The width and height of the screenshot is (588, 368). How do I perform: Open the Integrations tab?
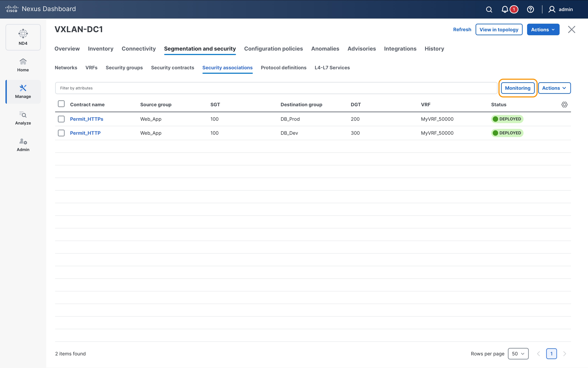click(400, 49)
